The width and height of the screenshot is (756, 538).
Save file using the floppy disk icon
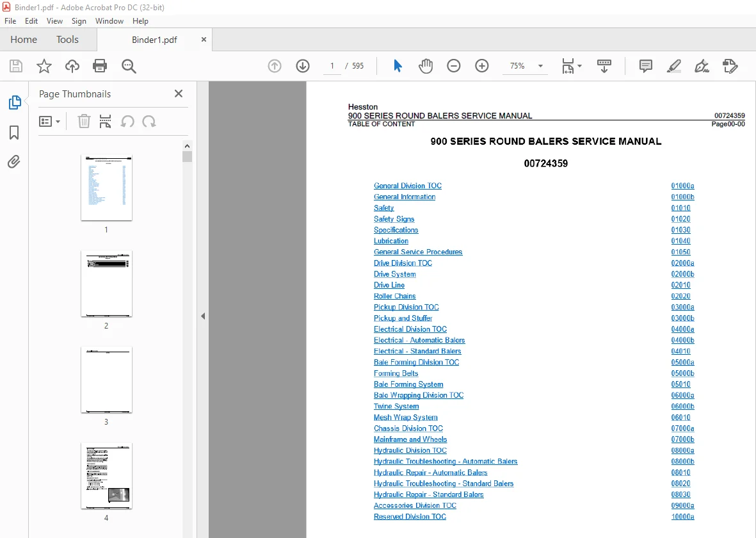[x=16, y=66]
